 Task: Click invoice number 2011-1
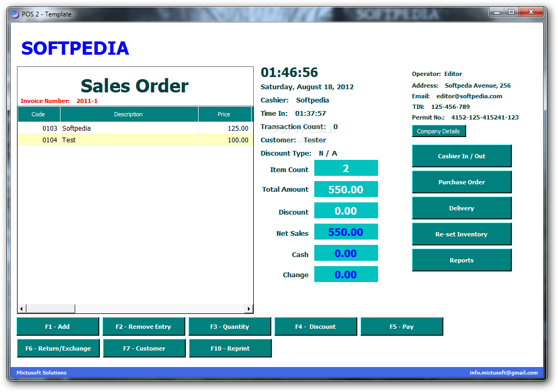87,101
